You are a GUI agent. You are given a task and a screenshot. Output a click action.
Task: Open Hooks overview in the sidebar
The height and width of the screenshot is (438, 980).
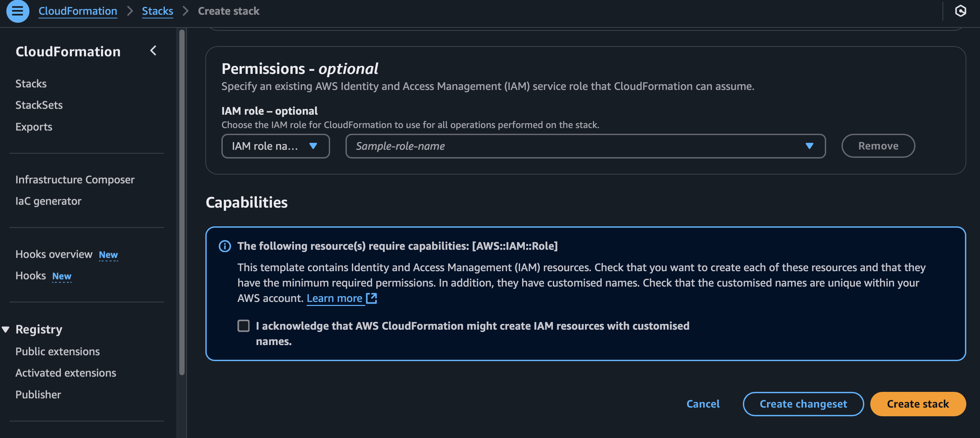coord(54,254)
